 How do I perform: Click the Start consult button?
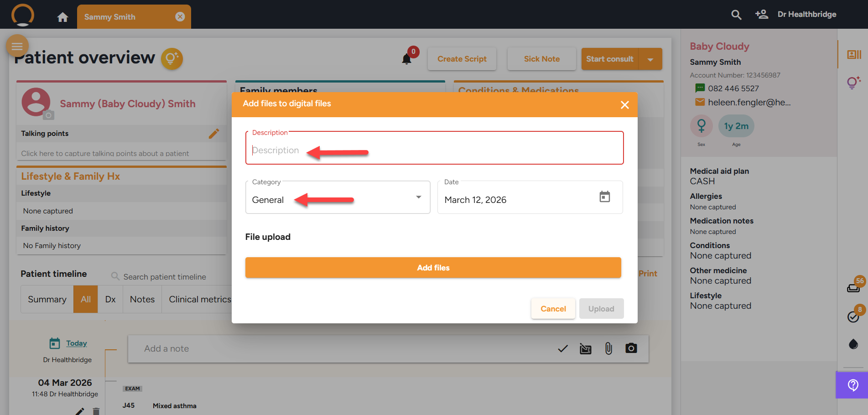(x=610, y=59)
